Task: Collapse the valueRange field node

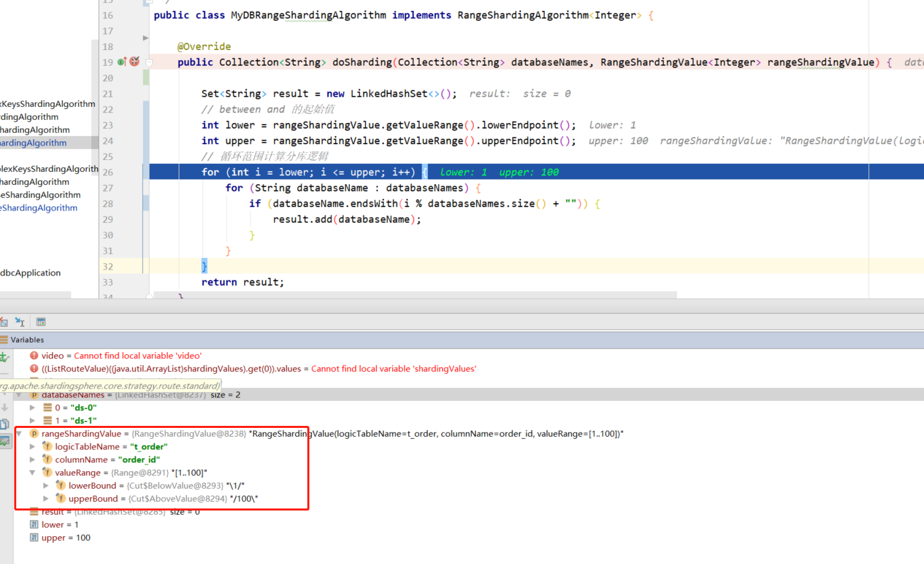Action: [32, 473]
